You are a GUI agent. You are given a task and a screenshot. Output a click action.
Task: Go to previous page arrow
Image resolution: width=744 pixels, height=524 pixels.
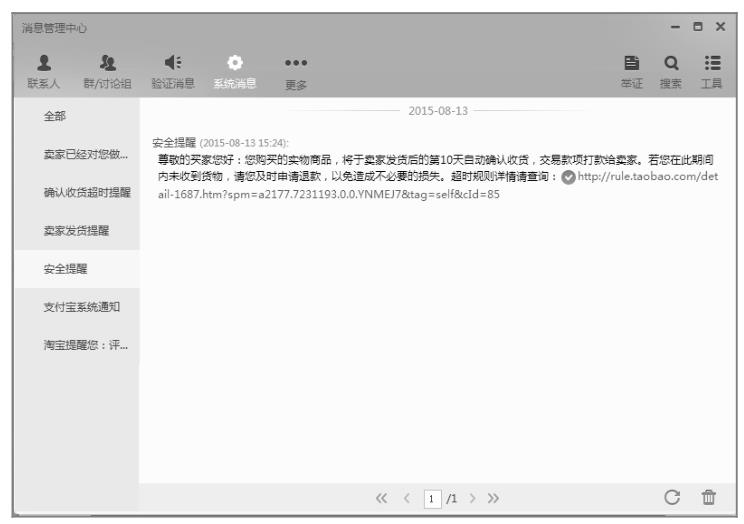coord(407,498)
